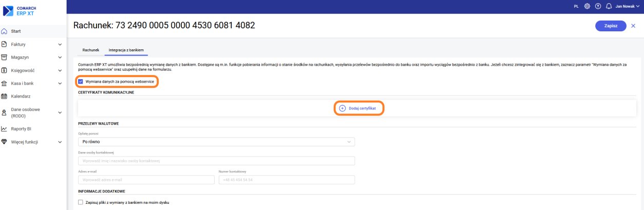The width and height of the screenshot is (644, 210).
Task: Click the Start home icon in sidebar
Action: [5, 31]
